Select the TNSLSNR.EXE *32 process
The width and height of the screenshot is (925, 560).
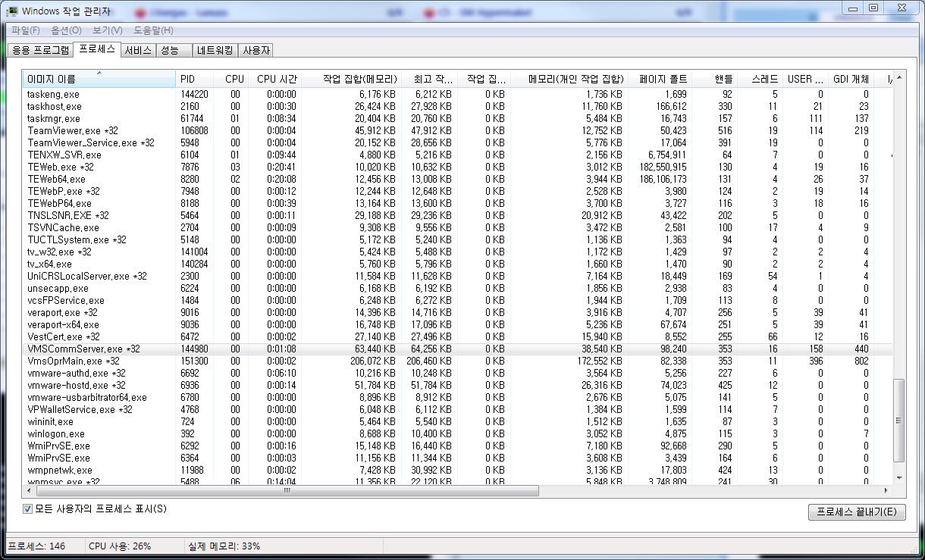pyautogui.click(x=459, y=215)
